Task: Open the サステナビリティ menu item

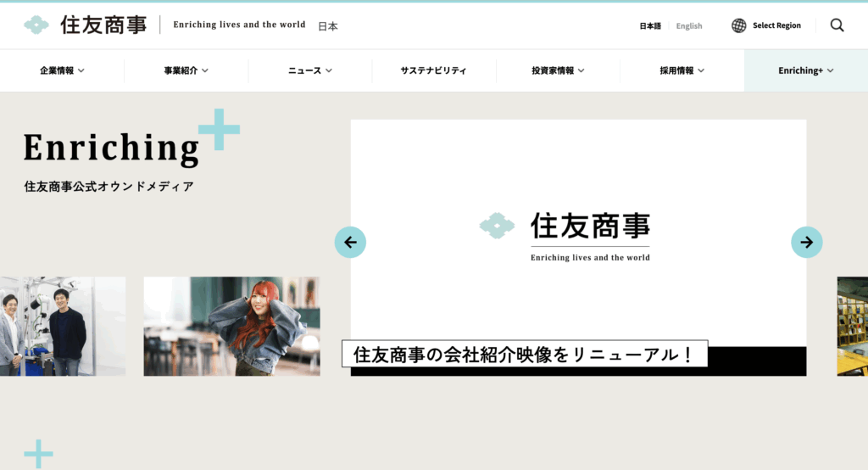Action: tap(434, 70)
